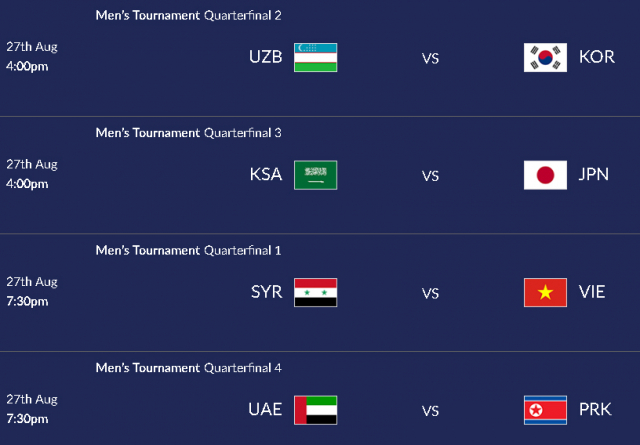Click the South Korea flag icon

[x=545, y=57]
